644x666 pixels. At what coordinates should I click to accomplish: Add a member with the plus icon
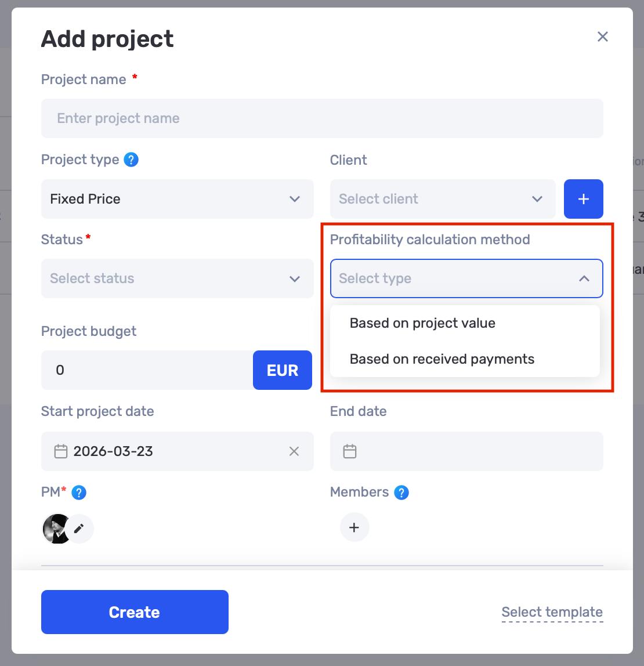(354, 527)
